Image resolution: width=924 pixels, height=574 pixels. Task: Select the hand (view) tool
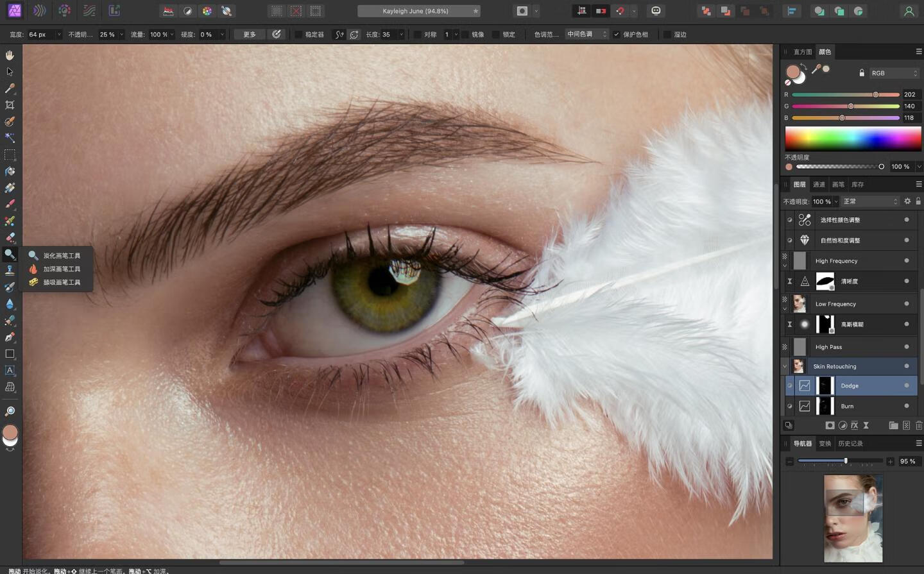[x=10, y=55]
